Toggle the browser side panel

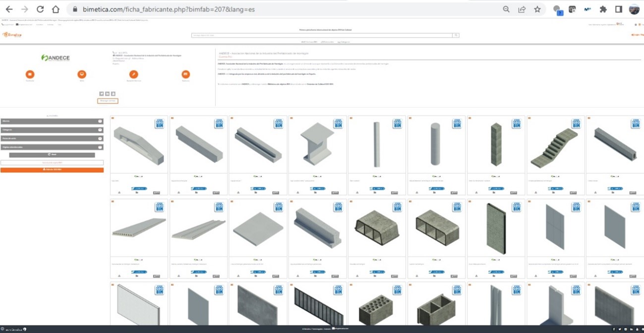619,9
